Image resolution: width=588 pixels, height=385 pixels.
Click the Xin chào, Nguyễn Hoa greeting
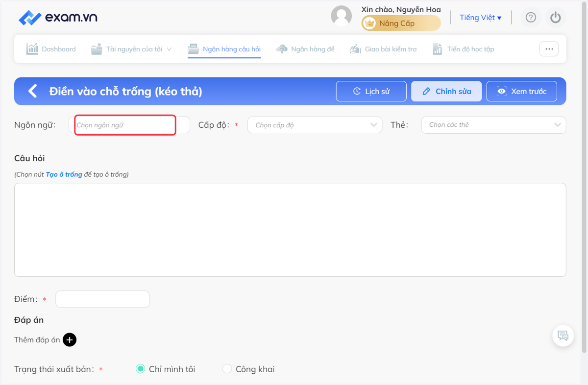(401, 9)
